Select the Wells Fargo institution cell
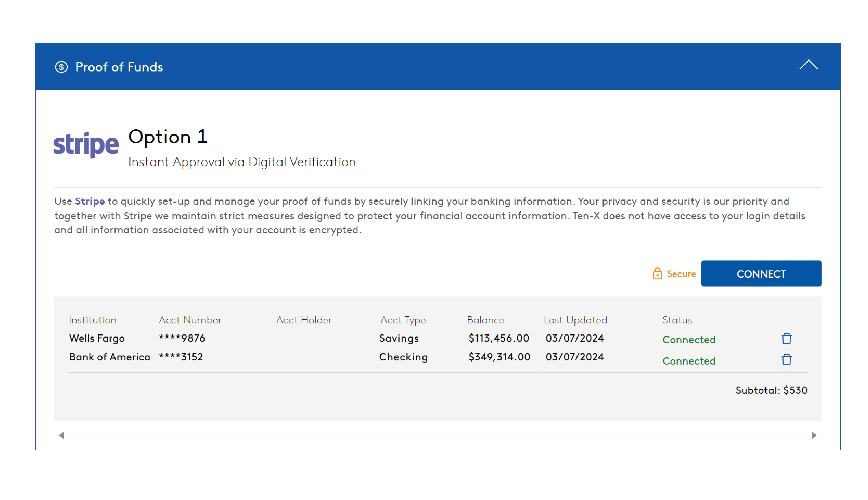The height and width of the screenshot is (500, 868). click(97, 339)
